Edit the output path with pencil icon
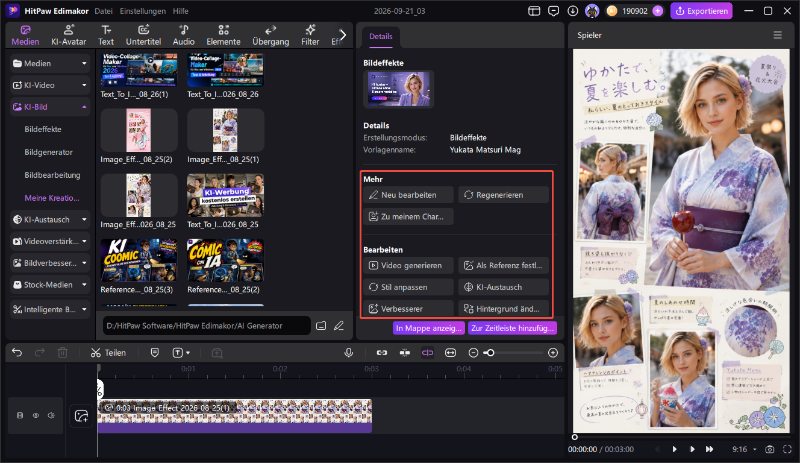800x463 pixels. pos(339,326)
